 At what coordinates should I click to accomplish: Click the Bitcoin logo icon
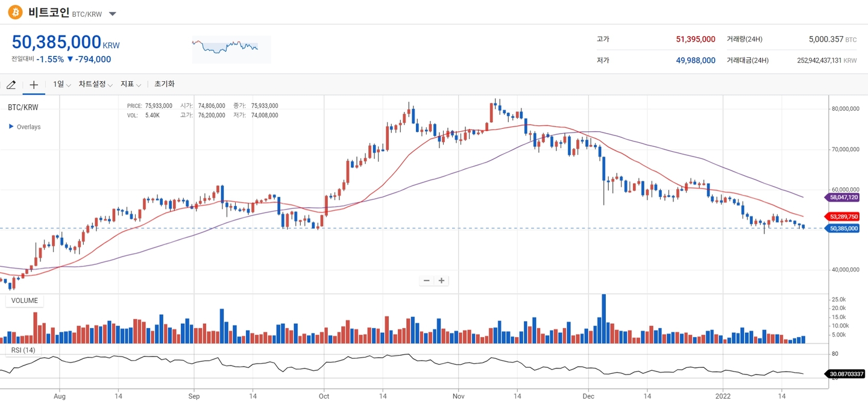click(15, 12)
